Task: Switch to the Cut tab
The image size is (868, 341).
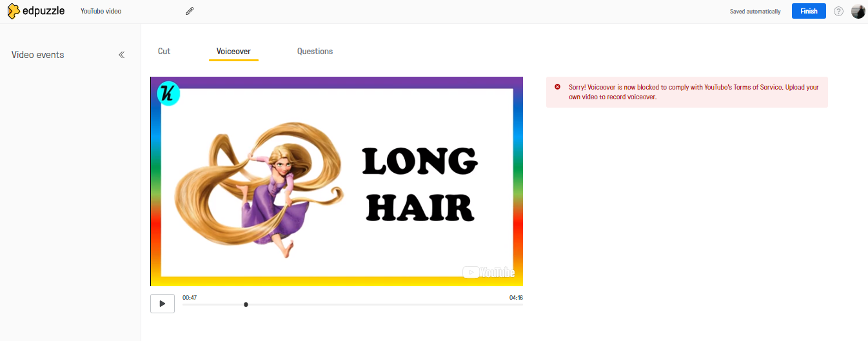Action: pyautogui.click(x=164, y=51)
